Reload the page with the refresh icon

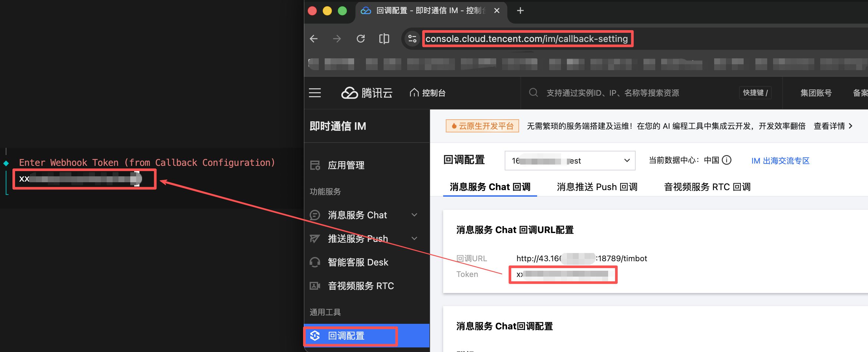[x=361, y=39]
